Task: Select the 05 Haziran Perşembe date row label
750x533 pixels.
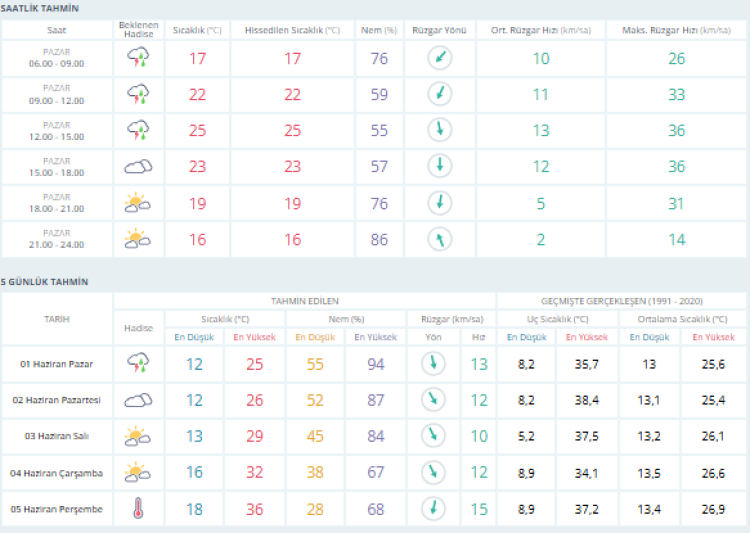Action: click(x=57, y=509)
